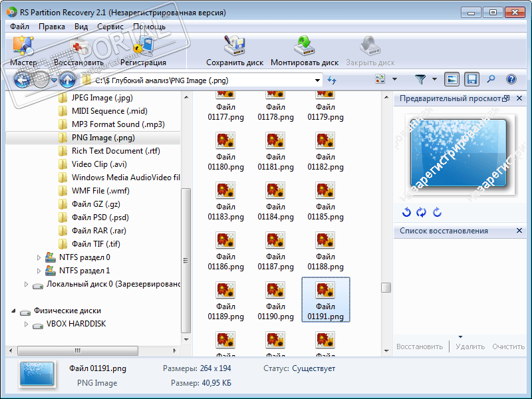Go forward with the Forward arrow button

41,80
